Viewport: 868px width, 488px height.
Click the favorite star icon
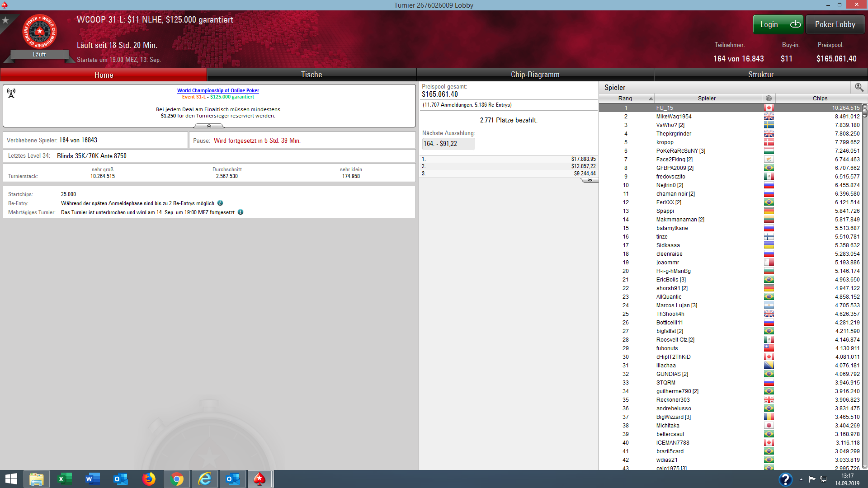tap(5, 20)
